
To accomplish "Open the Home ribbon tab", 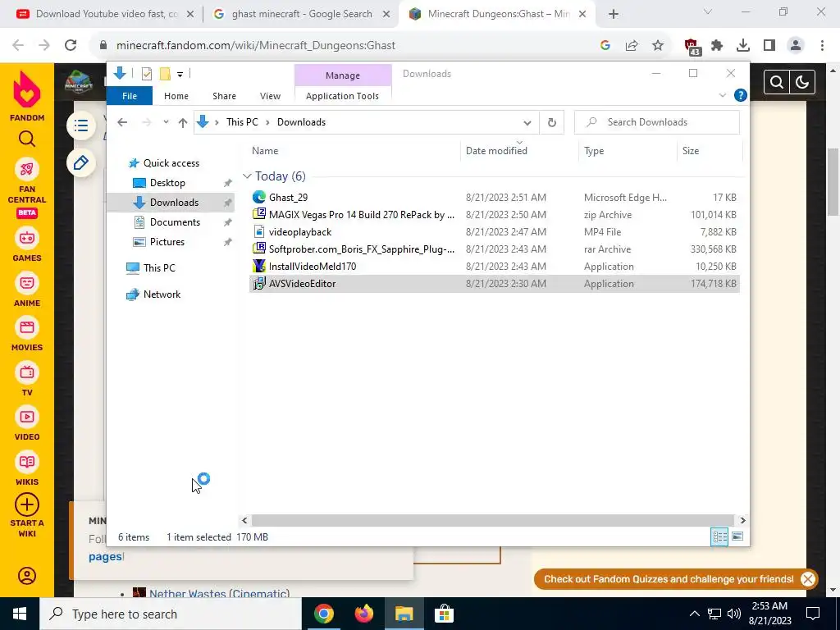I will coord(176,96).
